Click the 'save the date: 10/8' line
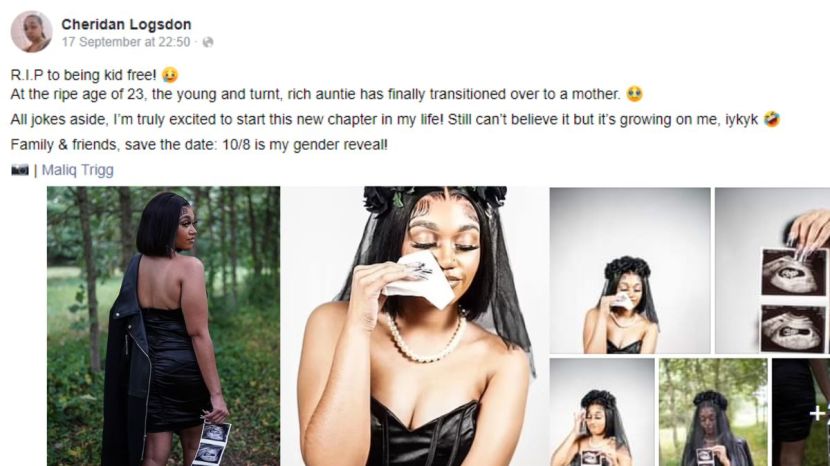 point(199,145)
